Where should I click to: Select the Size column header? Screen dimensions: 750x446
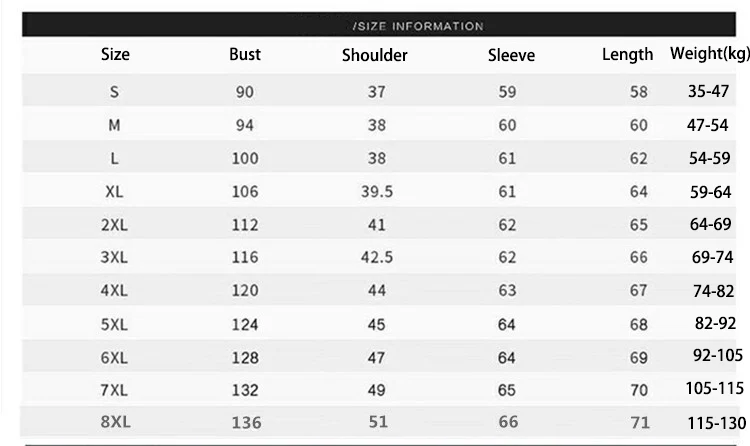point(115,55)
